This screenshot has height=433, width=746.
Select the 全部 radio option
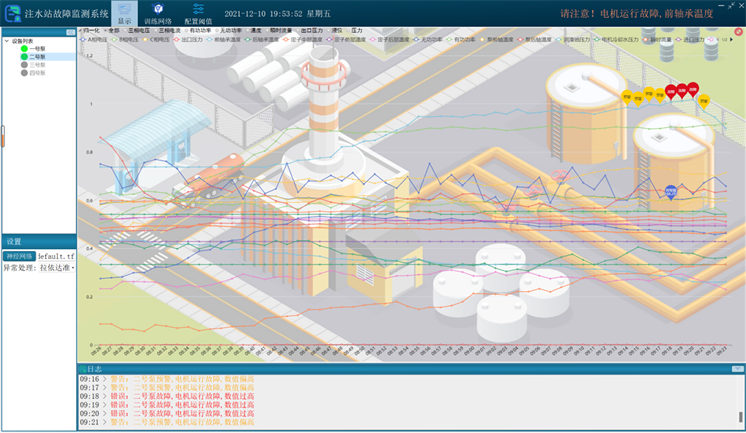coord(109,31)
